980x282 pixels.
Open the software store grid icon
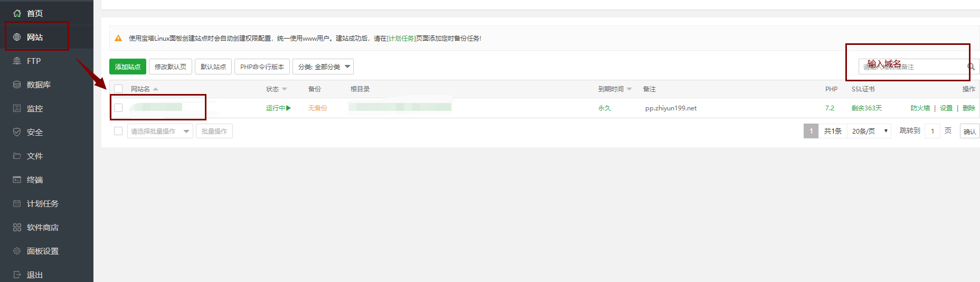(x=17, y=227)
